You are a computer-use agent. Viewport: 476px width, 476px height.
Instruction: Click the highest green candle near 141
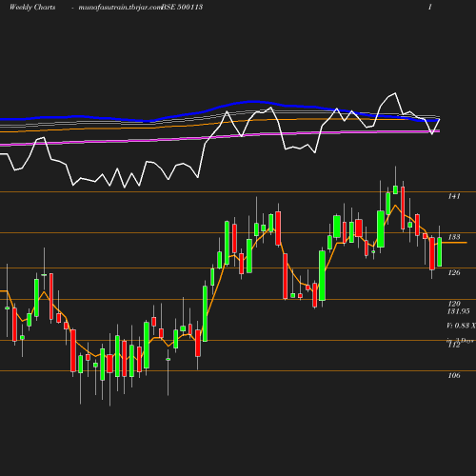(x=395, y=189)
